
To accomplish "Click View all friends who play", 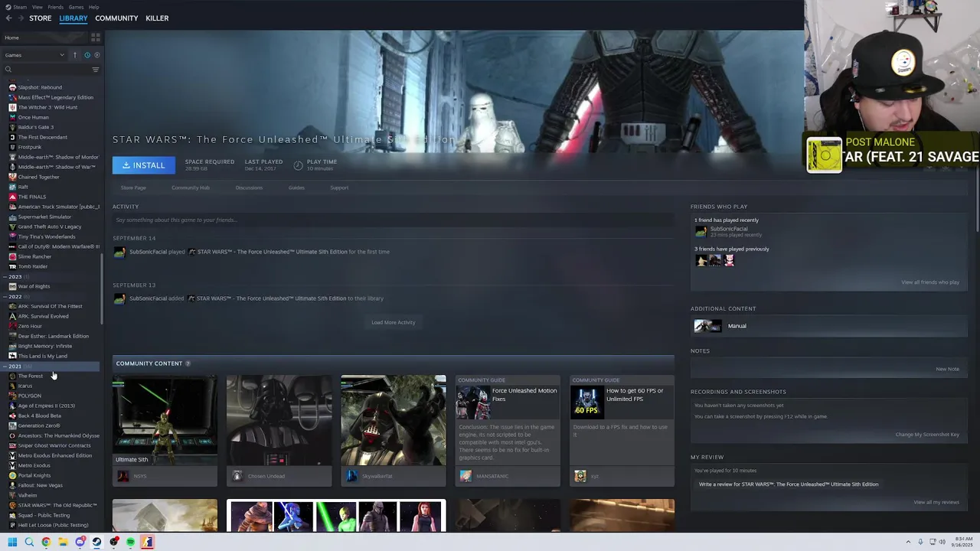I will [x=930, y=282].
